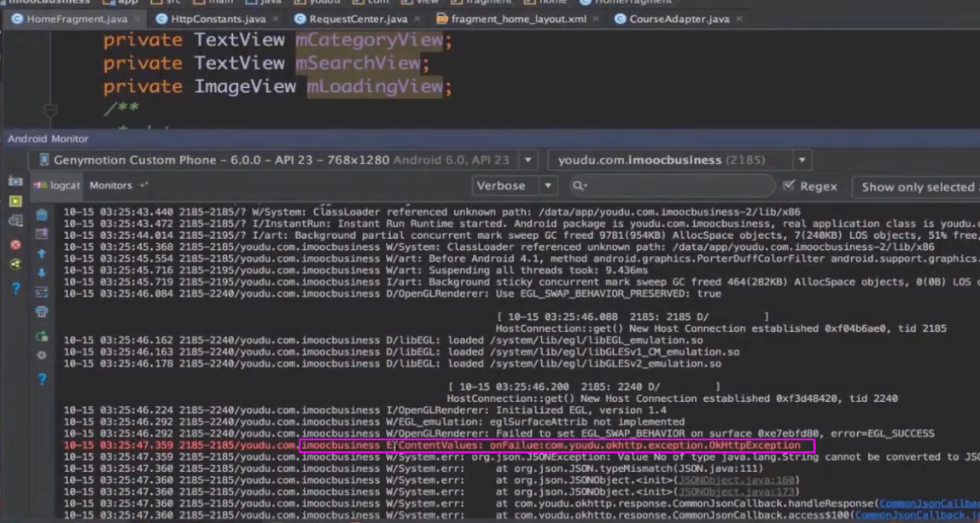Switch to the Monitors tab
The height and width of the screenshot is (523, 980).
coord(111,185)
